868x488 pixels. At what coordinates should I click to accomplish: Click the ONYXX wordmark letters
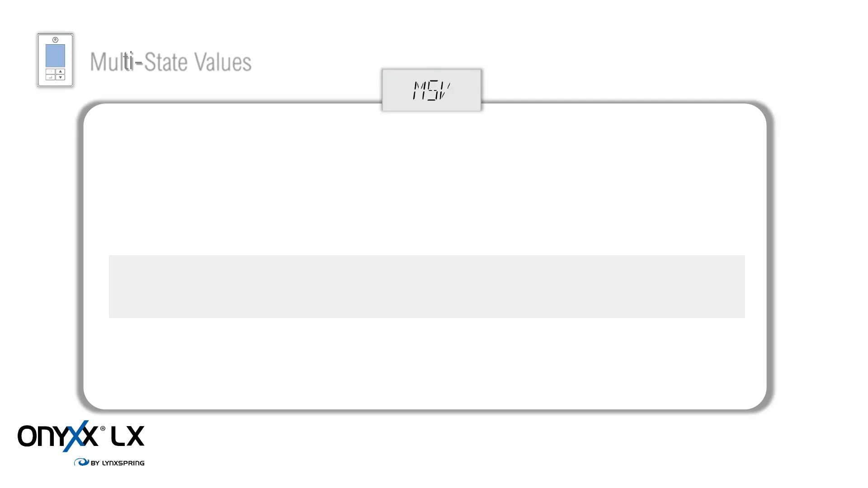tap(58, 436)
